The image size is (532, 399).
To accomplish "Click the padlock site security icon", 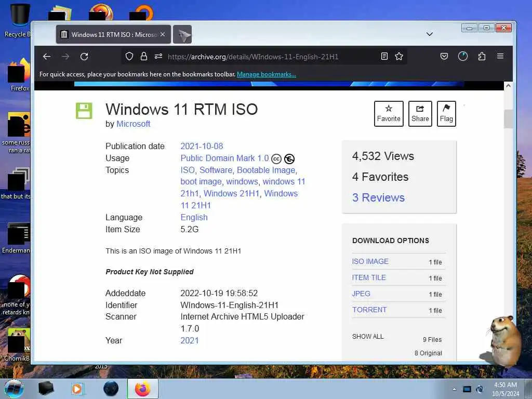I will (144, 56).
